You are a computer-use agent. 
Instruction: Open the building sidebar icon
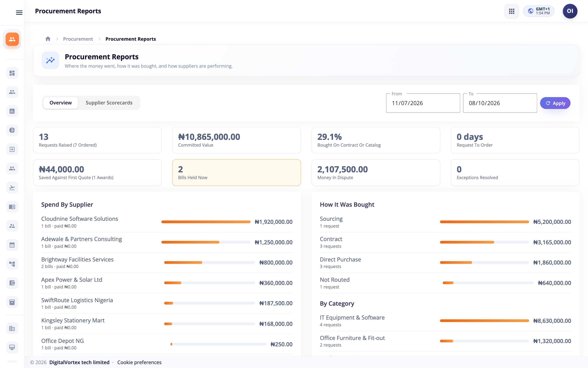click(12, 329)
